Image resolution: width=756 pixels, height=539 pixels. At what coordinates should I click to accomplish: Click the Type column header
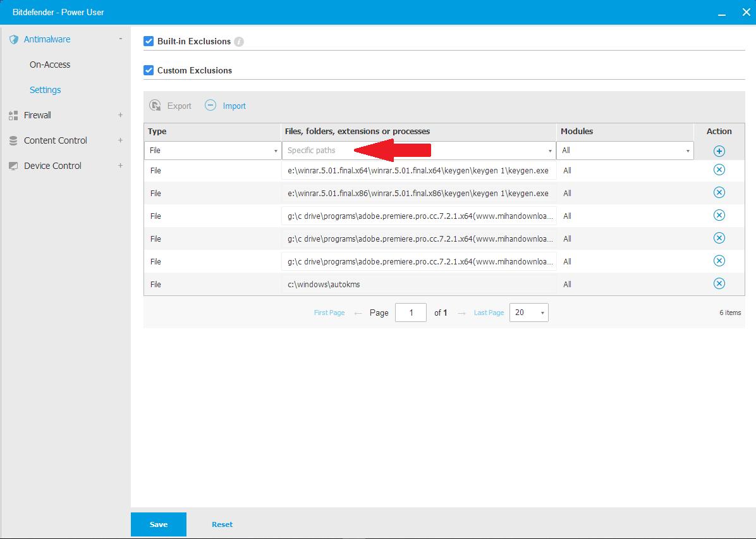[157, 131]
